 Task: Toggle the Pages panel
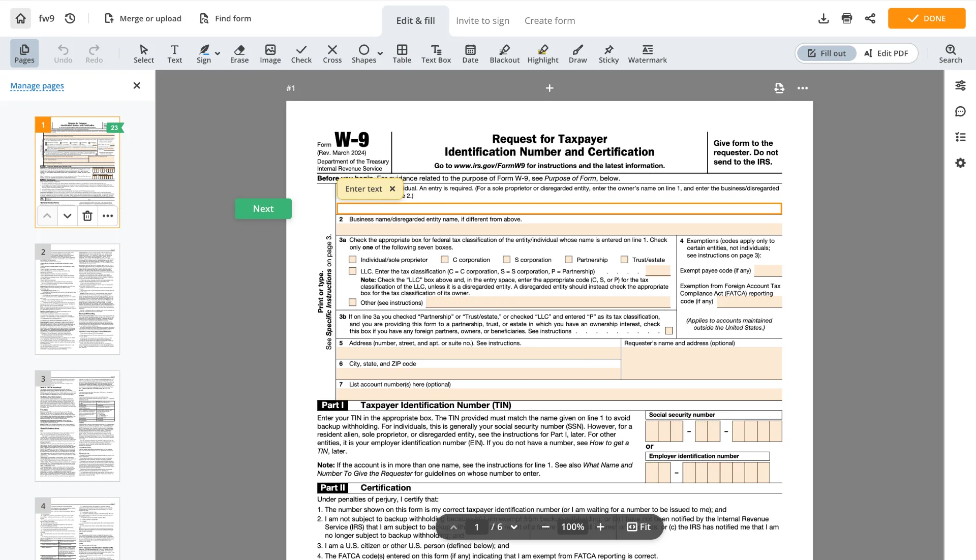tap(24, 53)
